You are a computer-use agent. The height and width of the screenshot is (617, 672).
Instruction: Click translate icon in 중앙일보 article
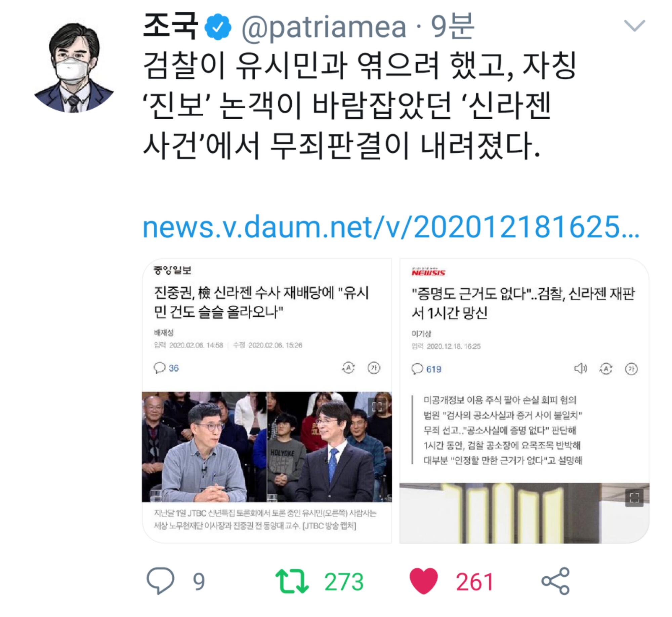coord(348,368)
